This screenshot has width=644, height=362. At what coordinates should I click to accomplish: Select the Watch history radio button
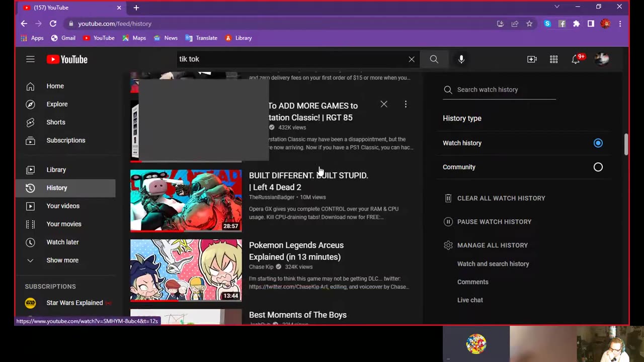tap(598, 143)
